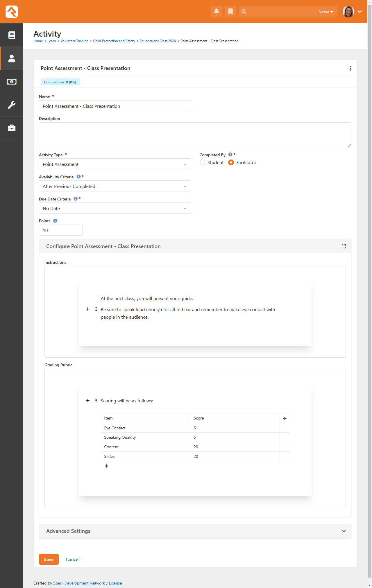
Task: Open the briefcase sidebar icon
Action: coord(12,128)
